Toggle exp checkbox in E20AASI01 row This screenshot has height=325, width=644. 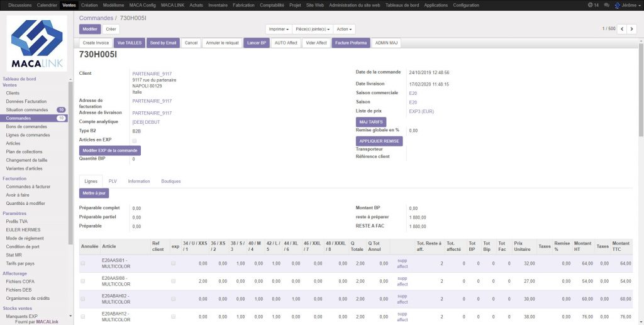coord(174,263)
